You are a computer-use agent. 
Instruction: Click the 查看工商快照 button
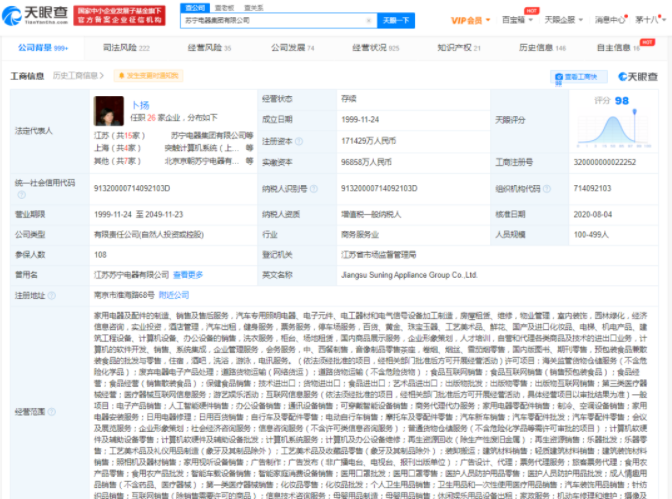pyautogui.click(x=579, y=77)
